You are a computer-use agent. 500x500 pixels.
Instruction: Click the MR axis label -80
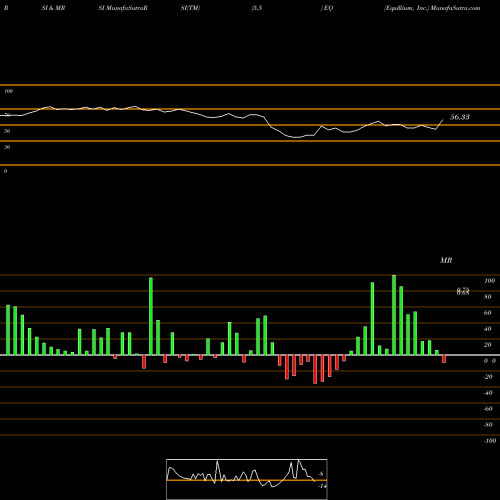488,425
